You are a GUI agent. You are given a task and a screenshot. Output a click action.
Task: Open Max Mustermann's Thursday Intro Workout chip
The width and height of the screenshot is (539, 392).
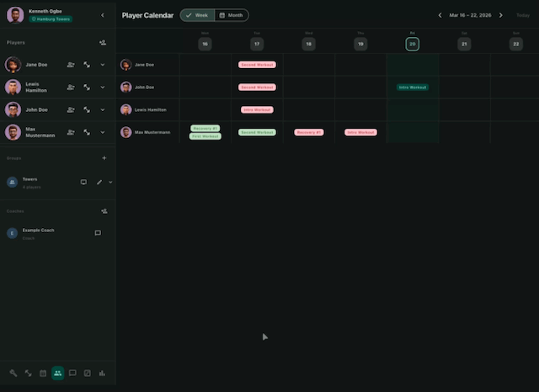(360, 132)
